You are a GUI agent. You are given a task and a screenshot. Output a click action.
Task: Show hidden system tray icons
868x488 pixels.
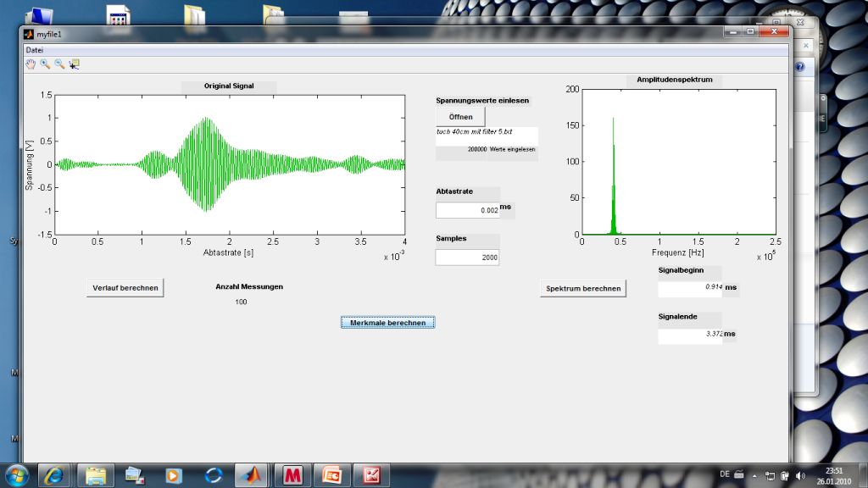click(x=754, y=475)
